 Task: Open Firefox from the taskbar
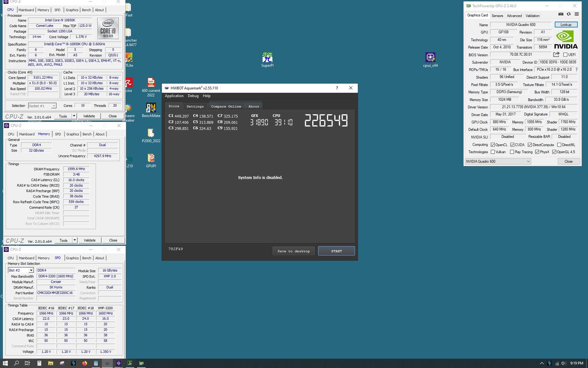pos(84,363)
